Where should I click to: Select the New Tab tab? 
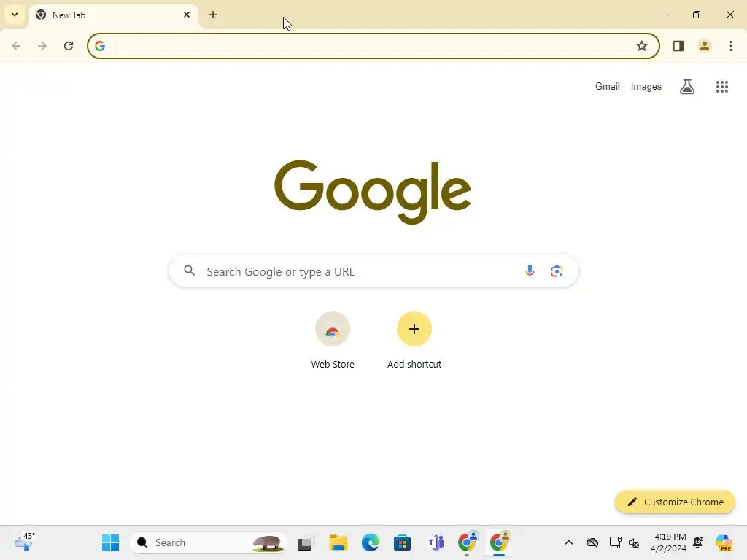pos(115,15)
